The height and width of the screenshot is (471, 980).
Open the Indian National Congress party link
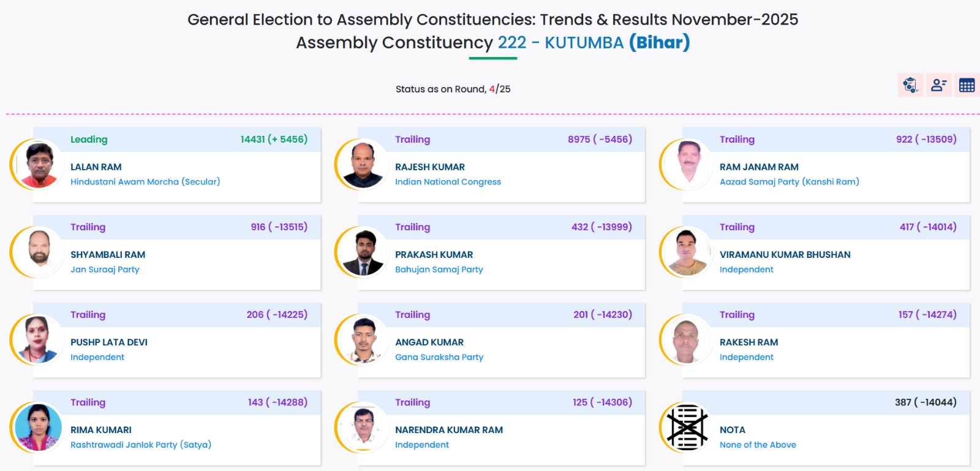(448, 182)
